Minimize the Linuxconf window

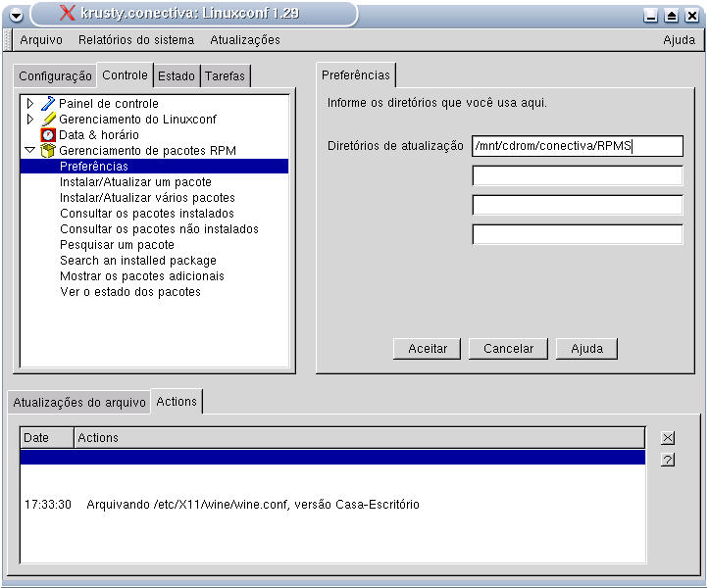pos(651,16)
